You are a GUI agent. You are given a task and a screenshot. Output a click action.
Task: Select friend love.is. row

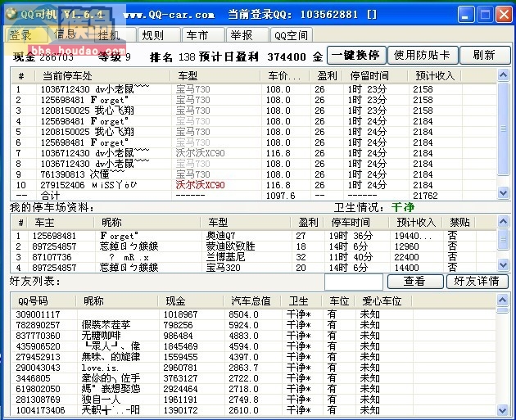(254, 368)
